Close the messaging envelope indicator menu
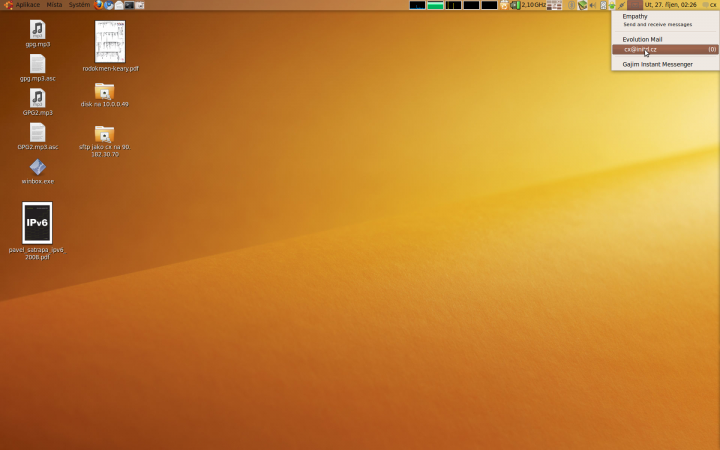 [635, 5]
